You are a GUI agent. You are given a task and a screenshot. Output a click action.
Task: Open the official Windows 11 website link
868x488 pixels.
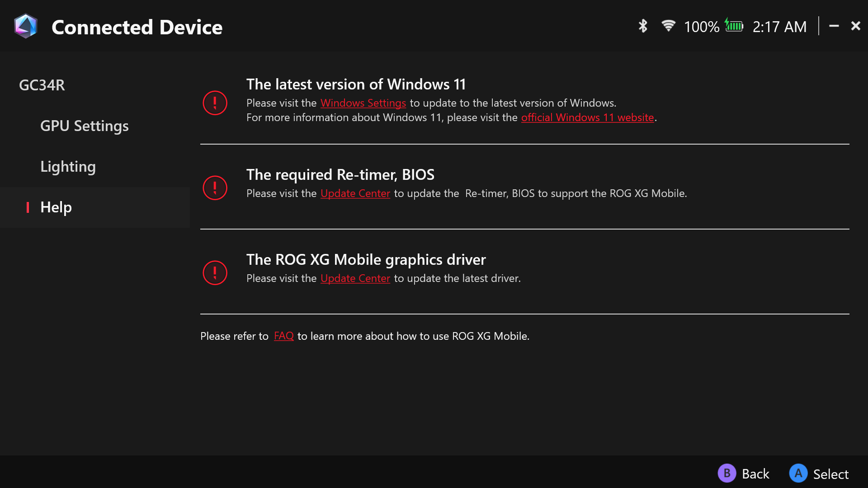pyautogui.click(x=587, y=117)
